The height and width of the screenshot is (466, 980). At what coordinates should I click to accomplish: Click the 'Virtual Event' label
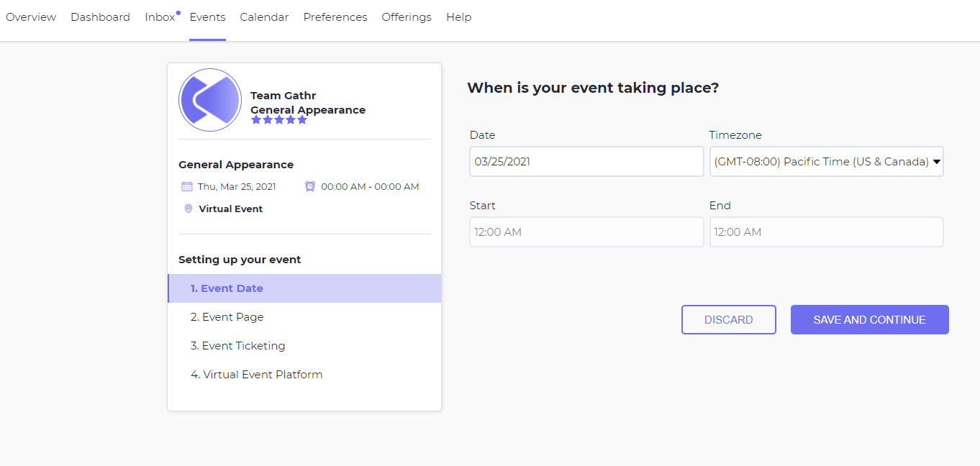tap(231, 209)
